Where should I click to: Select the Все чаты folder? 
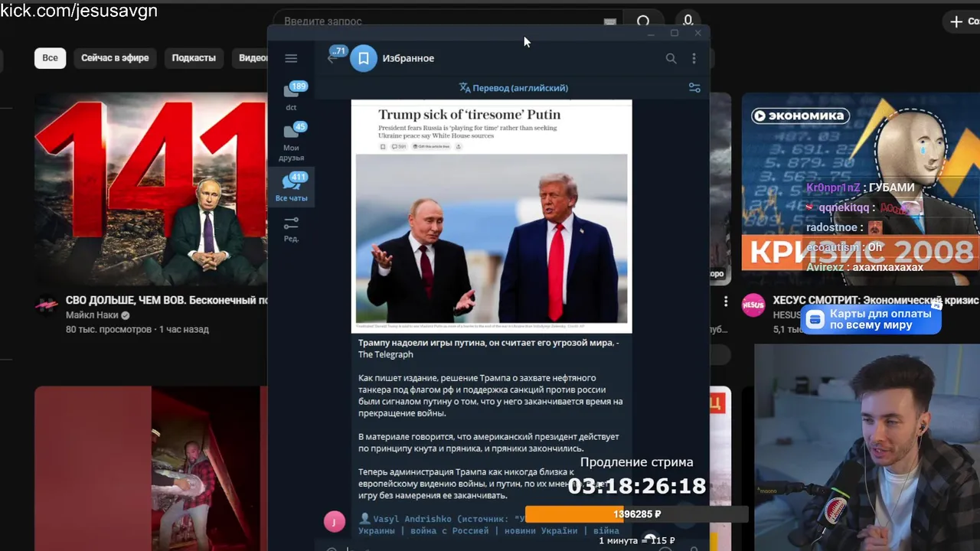291,187
